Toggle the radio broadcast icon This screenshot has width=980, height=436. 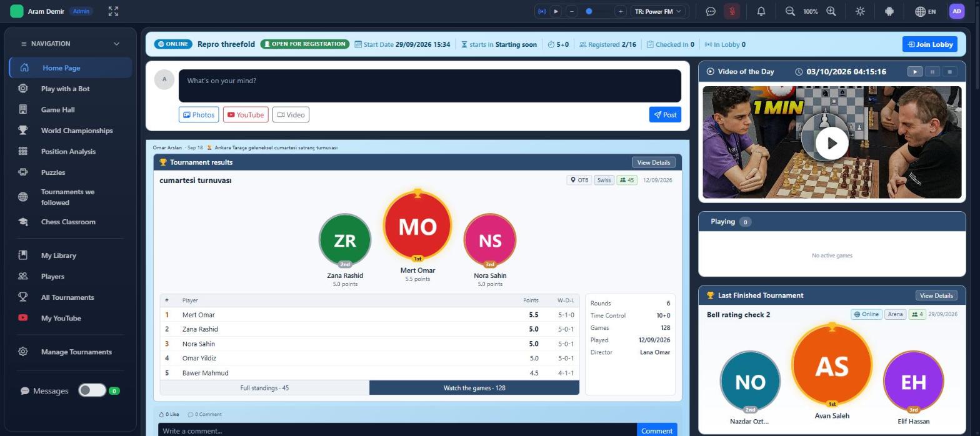tap(542, 11)
